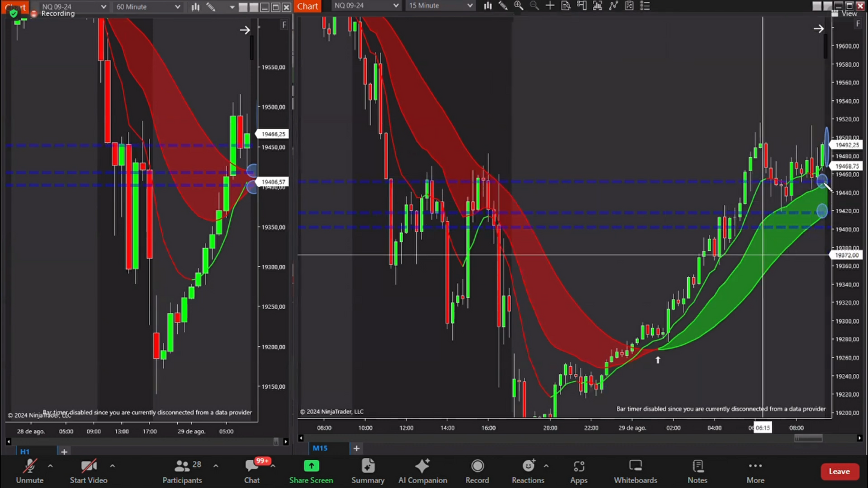Open bar style settings in 60 Minute chart
This screenshot has width=868, height=488.
pos(195,7)
